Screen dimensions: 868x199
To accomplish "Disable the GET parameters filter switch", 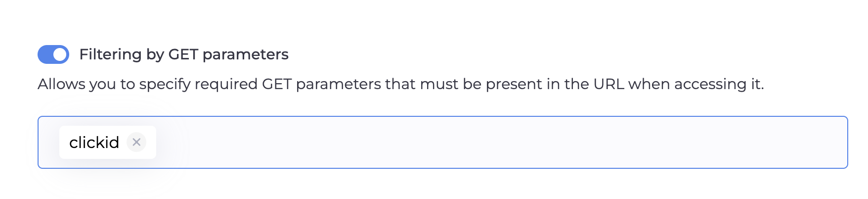I will [x=53, y=54].
